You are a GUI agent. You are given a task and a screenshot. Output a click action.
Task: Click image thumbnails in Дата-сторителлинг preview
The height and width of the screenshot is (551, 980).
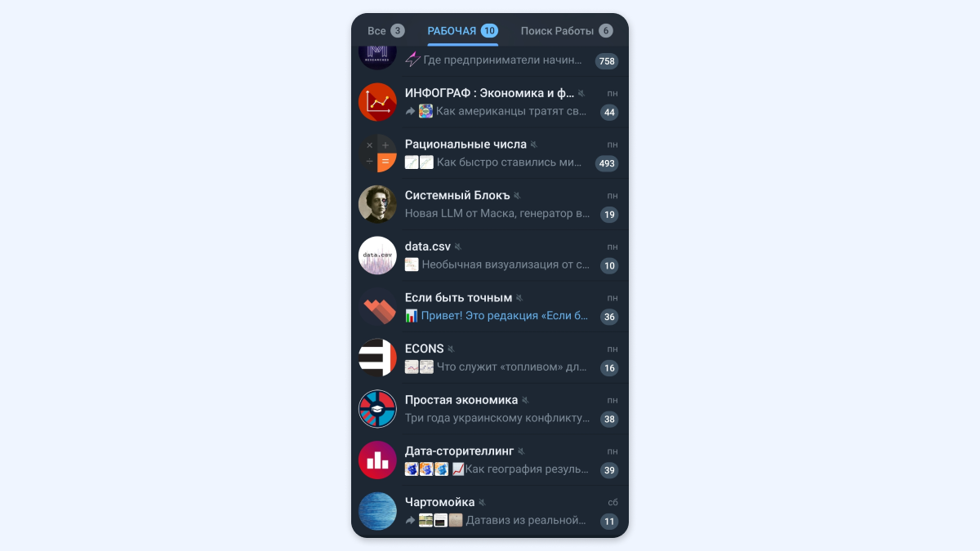pos(427,469)
